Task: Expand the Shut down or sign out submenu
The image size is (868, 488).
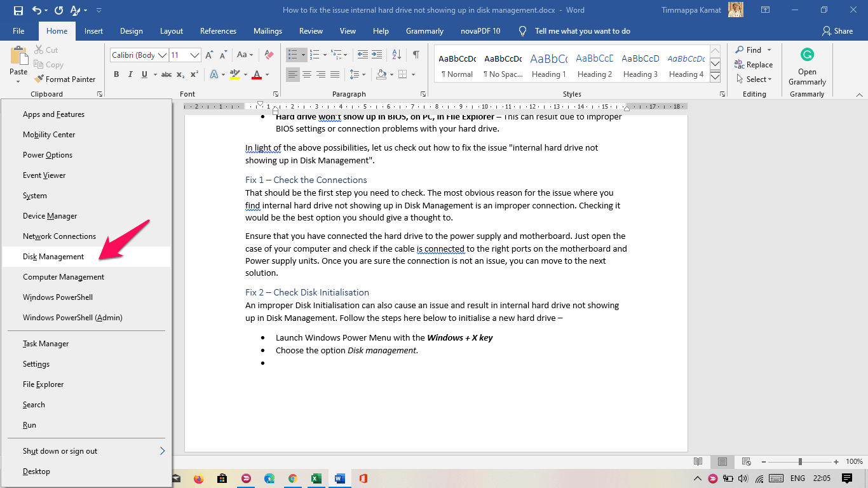Action: (x=162, y=451)
